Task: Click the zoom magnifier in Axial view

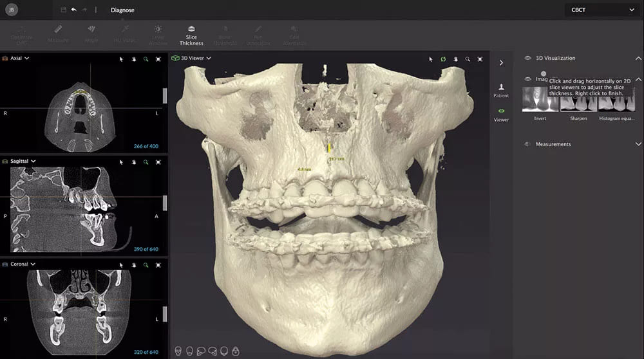Action: [146, 59]
